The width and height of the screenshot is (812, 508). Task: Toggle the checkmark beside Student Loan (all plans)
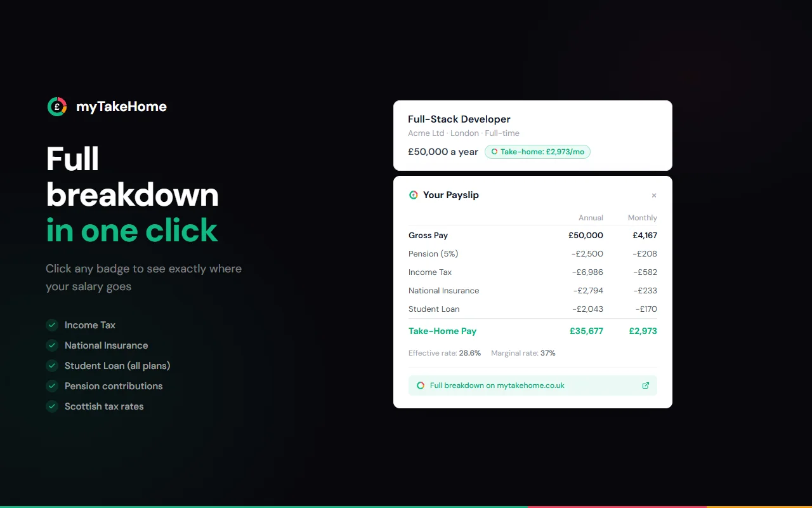pyautogui.click(x=51, y=366)
